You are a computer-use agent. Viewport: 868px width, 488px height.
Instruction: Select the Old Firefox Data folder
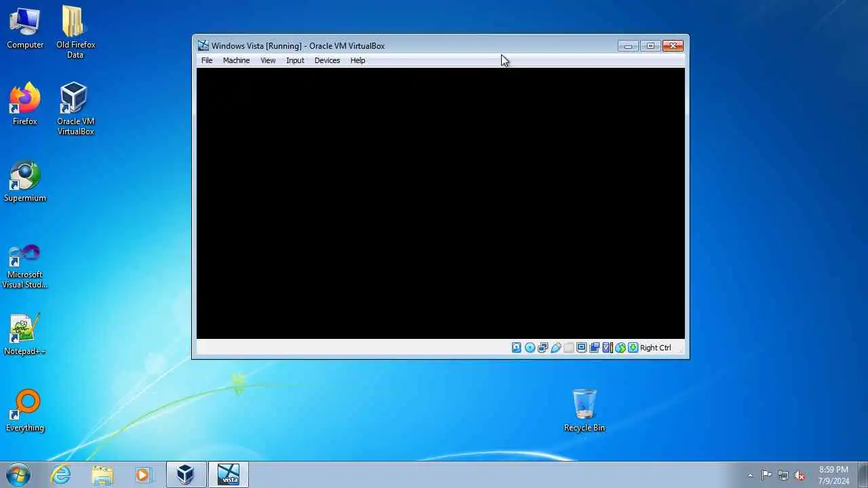coord(75,32)
